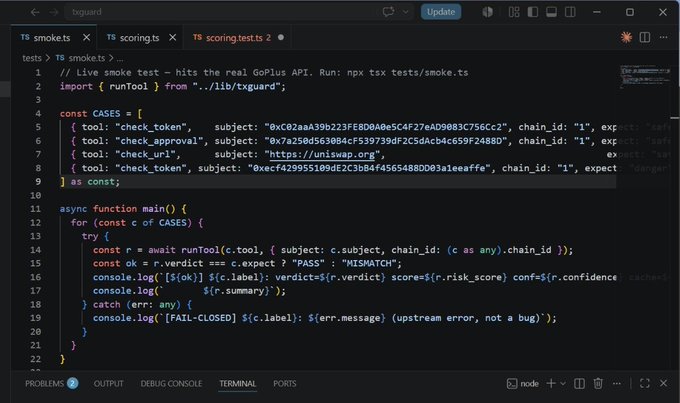The image size is (680, 403).
Task: Open the PROBLEMS panel tab
Action: coord(51,383)
